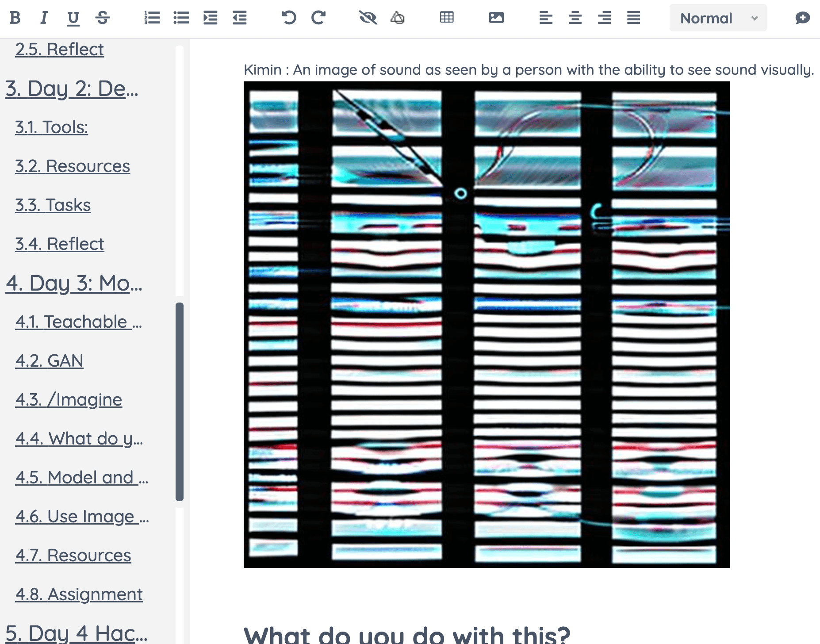The width and height of the screenshot is (820, 644).
Task: Toggle strikethrough text style
Action: [x=103, y=18]
